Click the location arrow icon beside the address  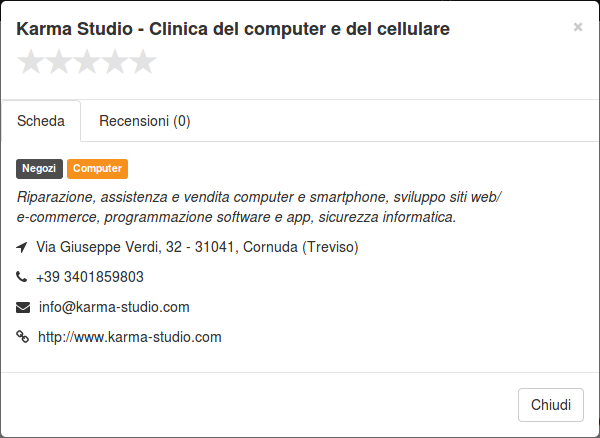click(22, 247)
